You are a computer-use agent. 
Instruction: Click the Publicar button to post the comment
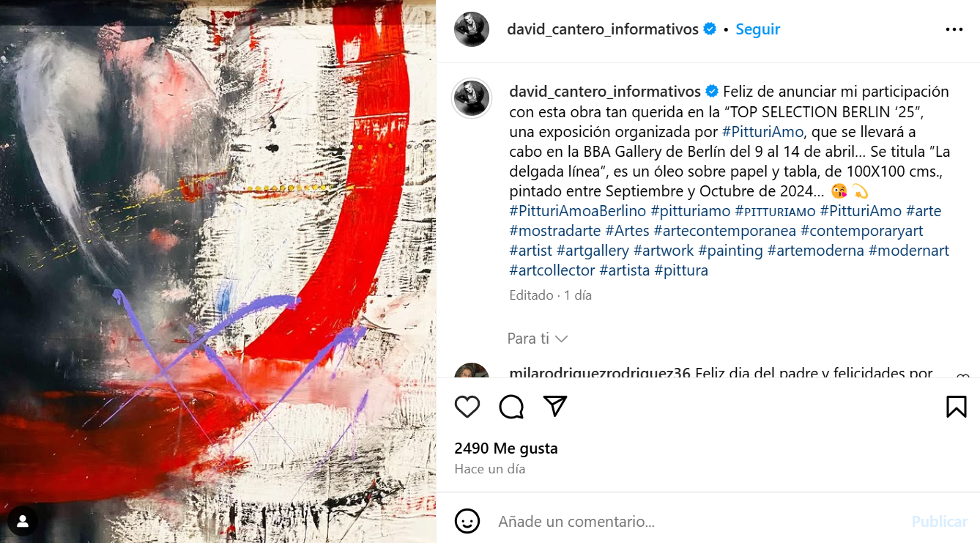[939, 521]
